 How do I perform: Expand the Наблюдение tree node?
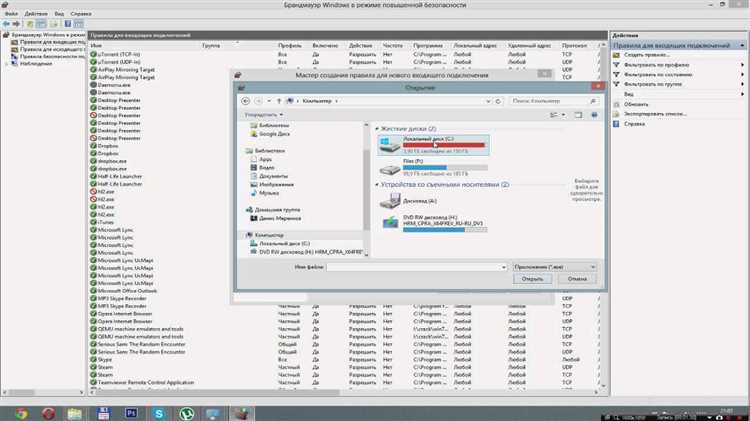[x=7, y=63]
